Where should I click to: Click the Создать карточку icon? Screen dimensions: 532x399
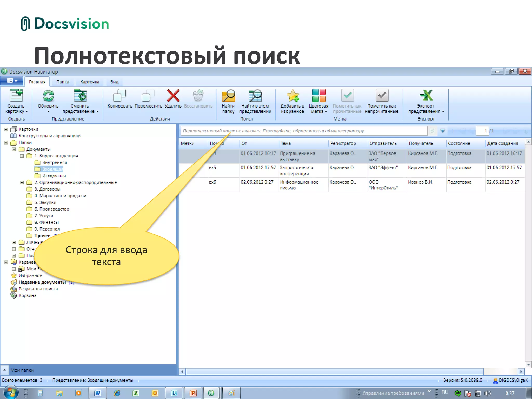(16, 95)
